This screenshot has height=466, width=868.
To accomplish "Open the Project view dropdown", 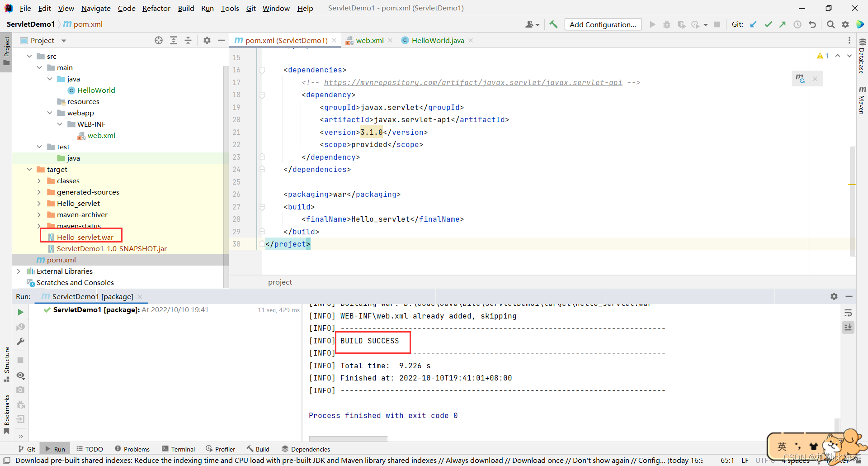I will pos(63,40).
